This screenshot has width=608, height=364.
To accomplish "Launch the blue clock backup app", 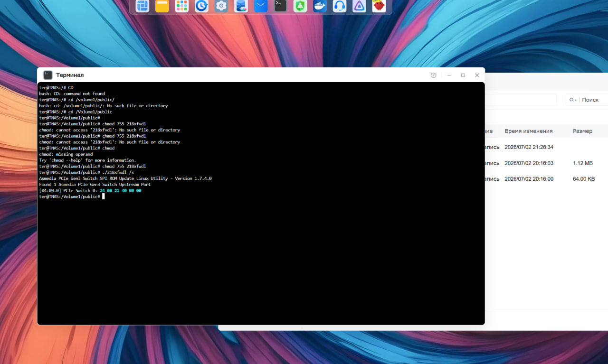I will pyautogui.click(x=201, y=6).
